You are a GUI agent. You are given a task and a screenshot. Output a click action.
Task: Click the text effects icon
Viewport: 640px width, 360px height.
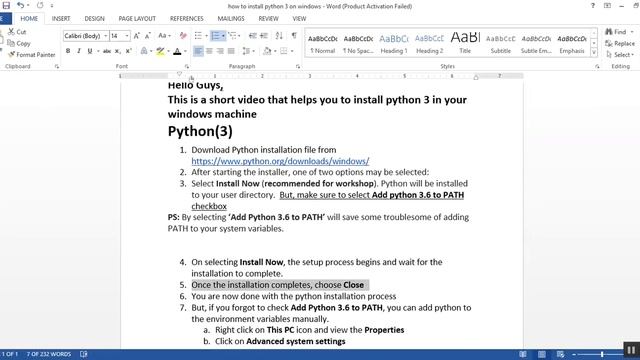[144, 51]
